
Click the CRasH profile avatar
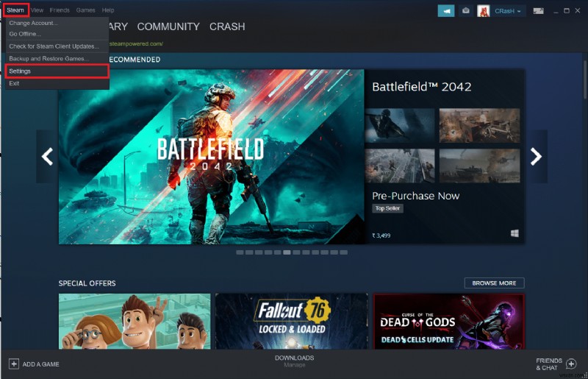tap(483, 11)
